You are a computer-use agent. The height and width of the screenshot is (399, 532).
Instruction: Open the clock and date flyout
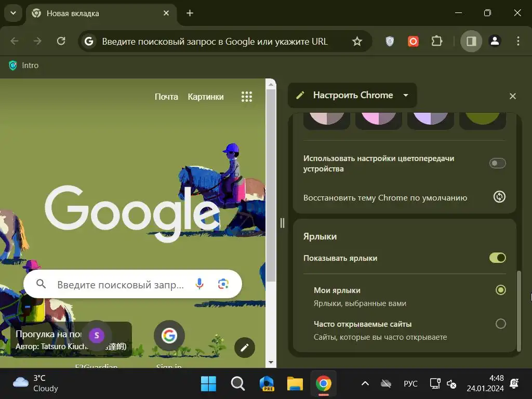485,383
